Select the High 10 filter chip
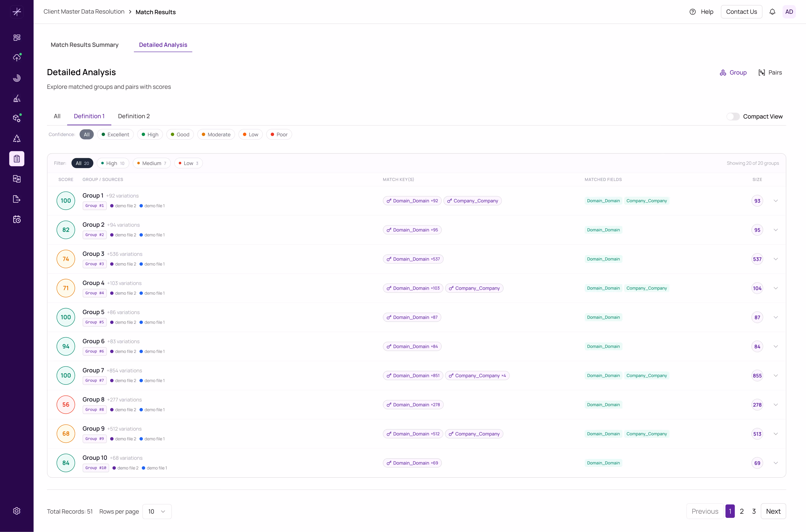806x532 pixels. (113, 163)
